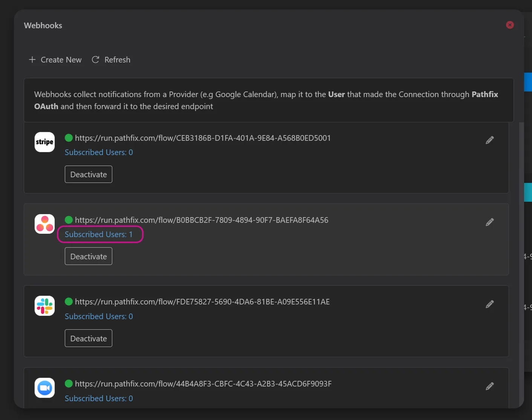Viewport: 532px width, 420px height.
Task: Deactivate the Slack webhook
Action: tap(89, 338)
